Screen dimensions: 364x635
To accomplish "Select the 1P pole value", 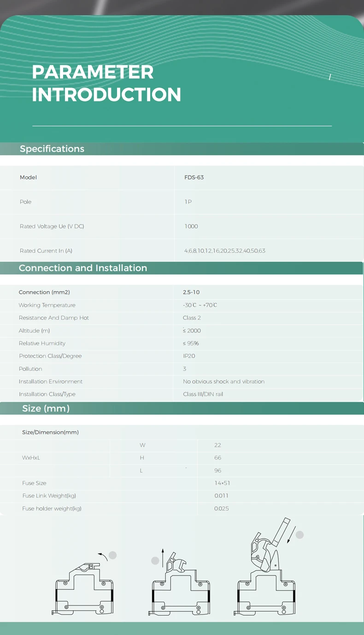I will [188, 202].
